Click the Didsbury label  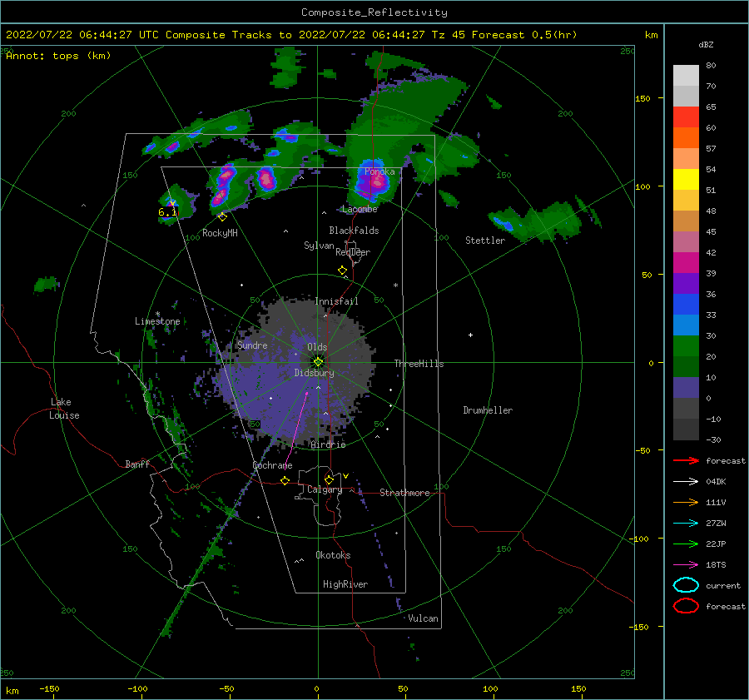click(x=314, y=373)
